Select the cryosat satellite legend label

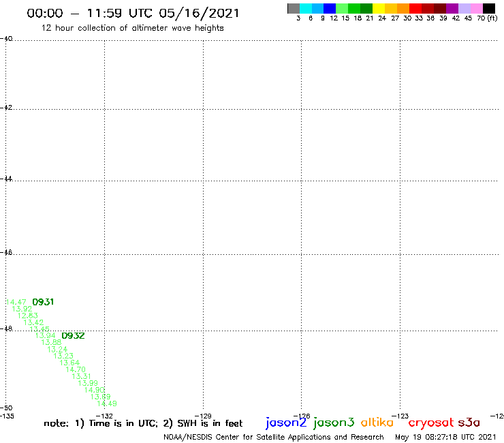pyautogui.click(x=431, y=423)
